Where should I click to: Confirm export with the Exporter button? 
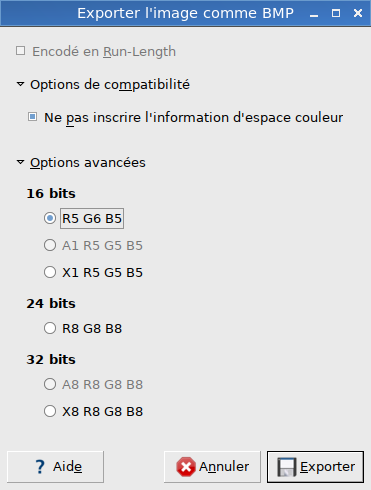pyautogui.click(x=315, y=467)
